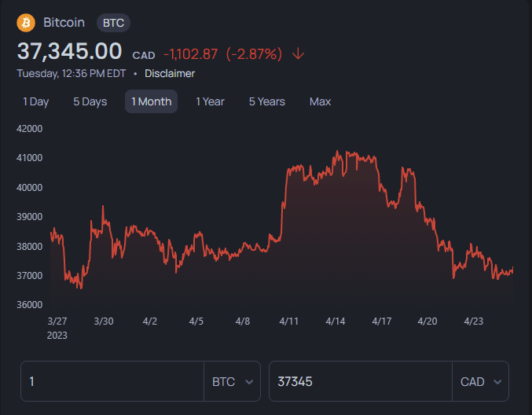Click the -1,102.87 price change value
Image resolution: width=532 pixels, height=415 pixels.
point(190,54)
